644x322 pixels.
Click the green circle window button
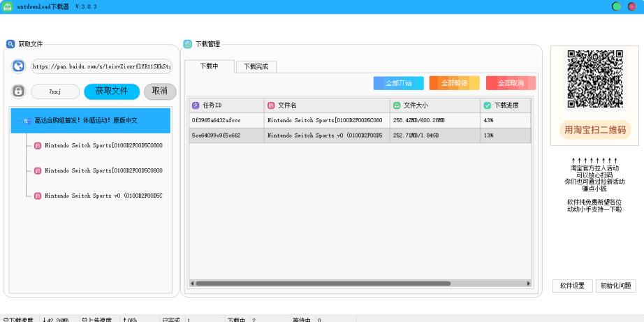point(616,6)
